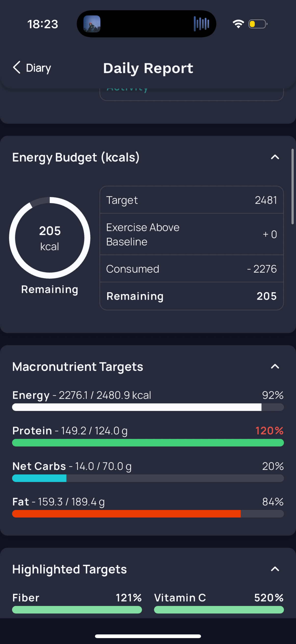This screenshot has height=644, width=296.
Task: Go back to the Diary screen
Action: point(32,68)
